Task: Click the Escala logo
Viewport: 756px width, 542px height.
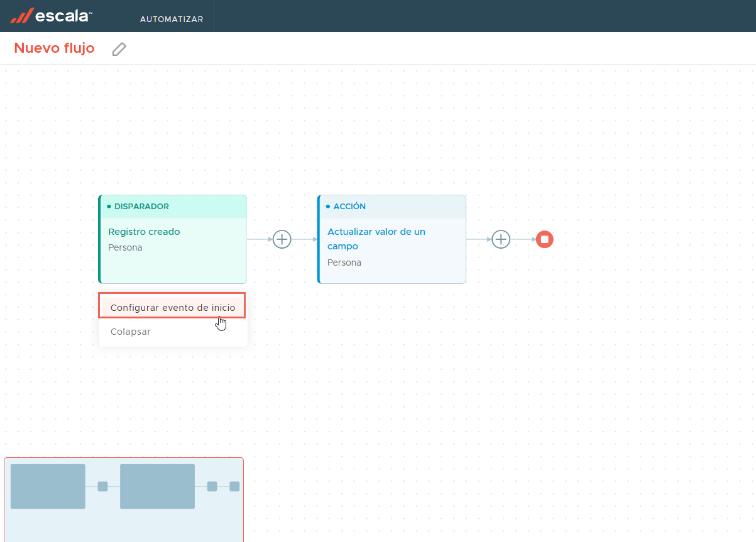Action: [52, 16]
